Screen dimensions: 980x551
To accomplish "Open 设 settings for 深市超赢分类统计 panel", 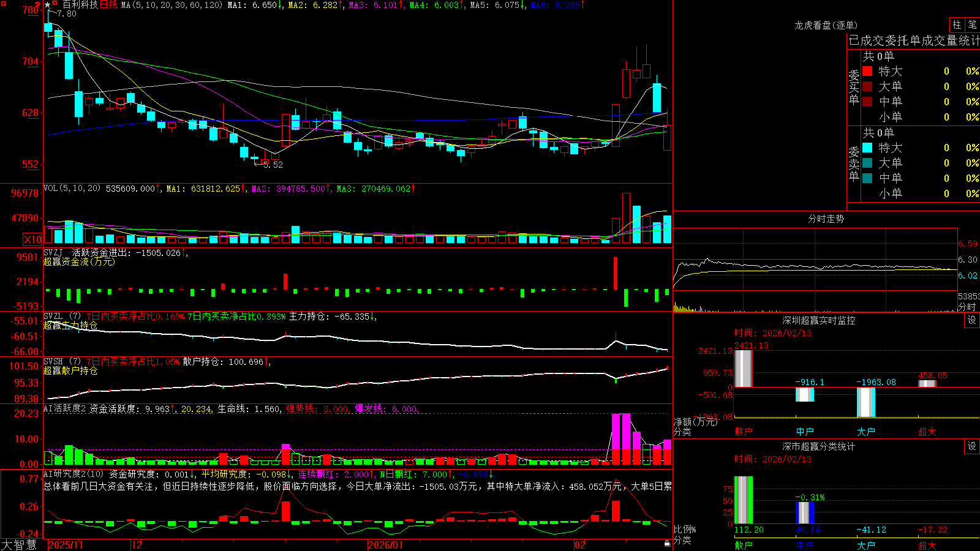I will [972, 446].
